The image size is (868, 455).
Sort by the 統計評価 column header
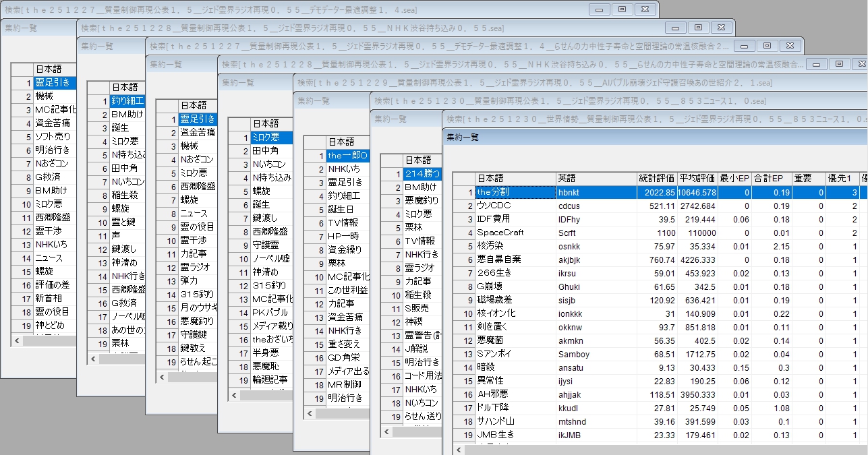(x=656, y=179)
